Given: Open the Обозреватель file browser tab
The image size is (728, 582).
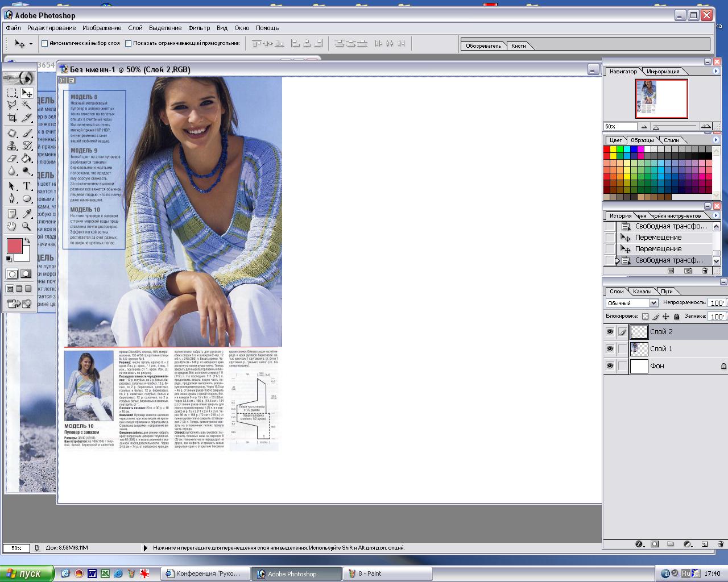Looking at the screenshot, I should pyautogui.click(x=483, y=45).
